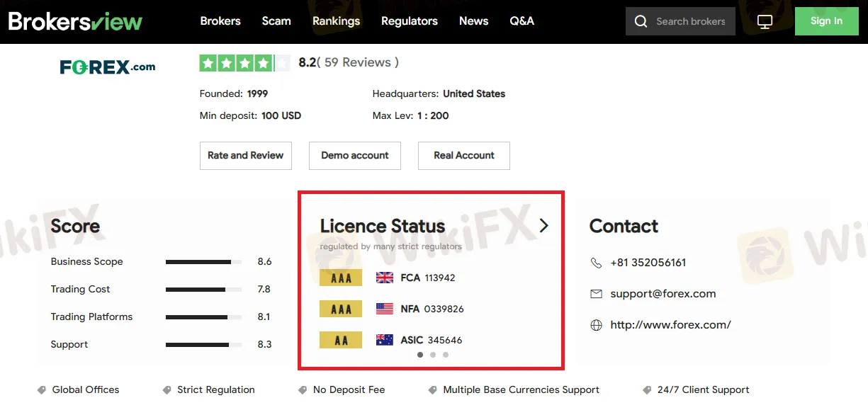Click the Licence Status heading
This screenshot has height=410, width=868.
[383, 226]
